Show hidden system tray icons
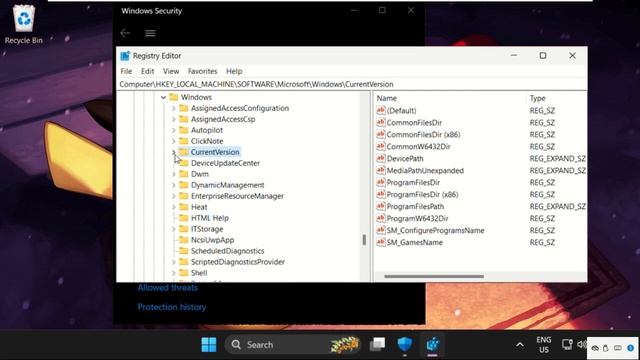This screenshot has height=360, width=640. 520,345
